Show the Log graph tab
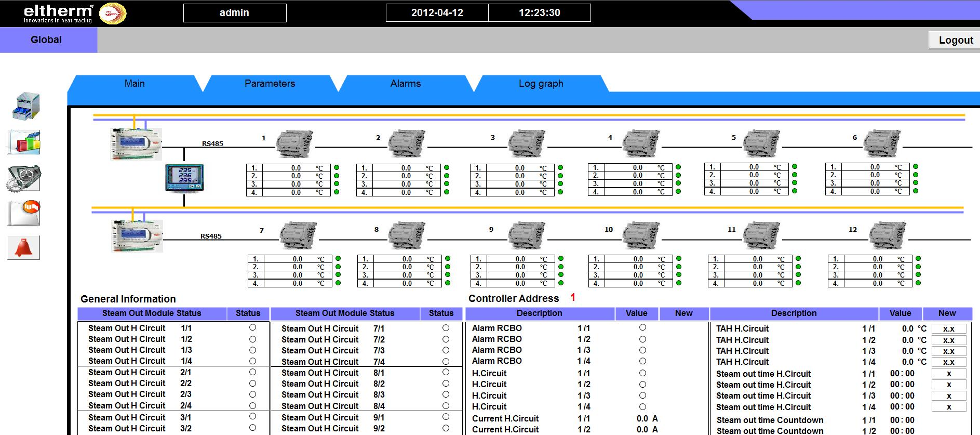Image resolution: width=980 pixels, height=435 pixels. pyautogui.click(x=541, y=84)
